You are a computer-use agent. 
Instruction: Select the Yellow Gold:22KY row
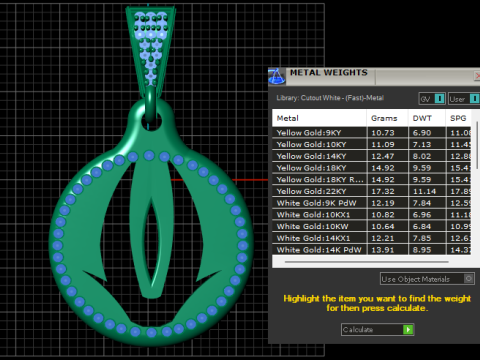pos(372,191)
